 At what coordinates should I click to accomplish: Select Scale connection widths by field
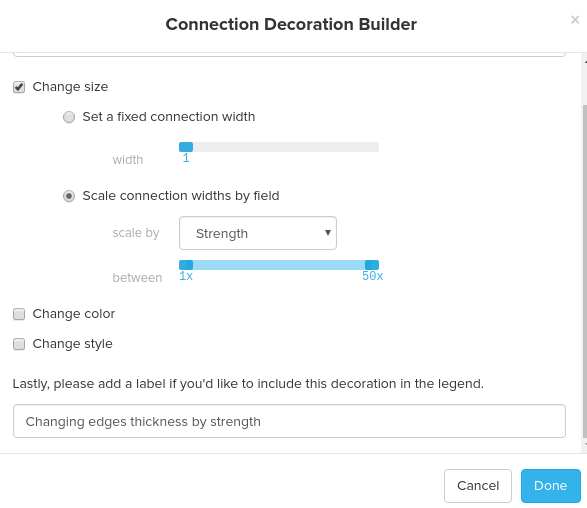(x=69, y=196)
